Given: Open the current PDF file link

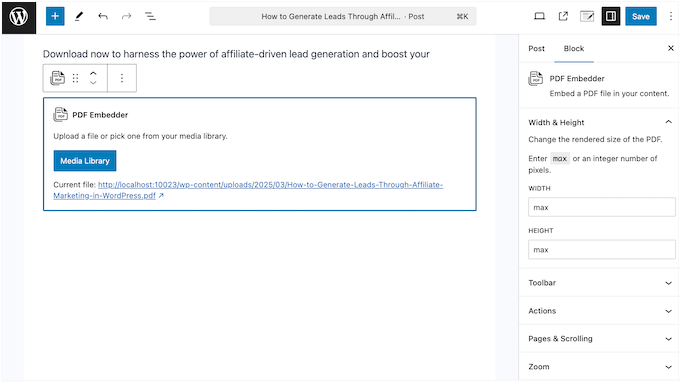Looking at the screenshot, I should (x=248, y=190).
